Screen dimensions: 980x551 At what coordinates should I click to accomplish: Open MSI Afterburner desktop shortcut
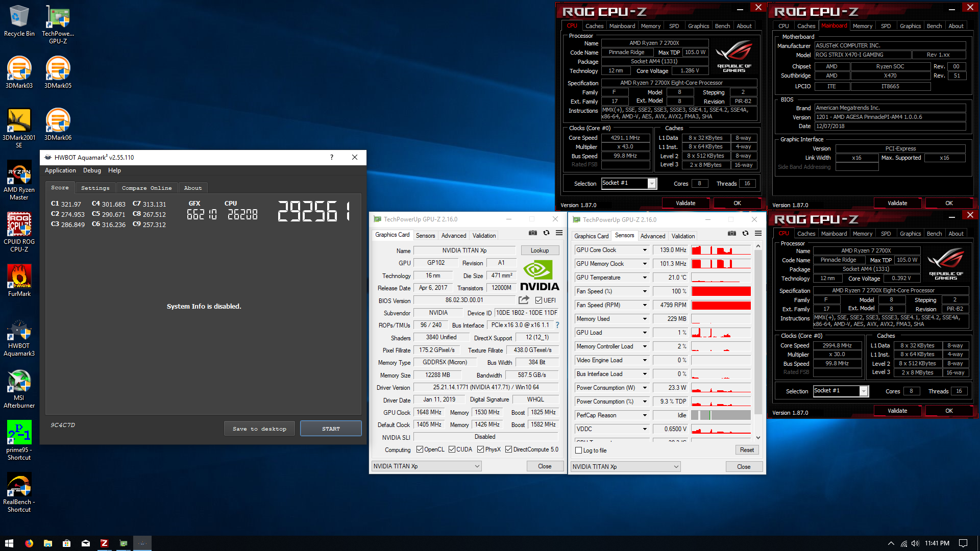[19, 390]
